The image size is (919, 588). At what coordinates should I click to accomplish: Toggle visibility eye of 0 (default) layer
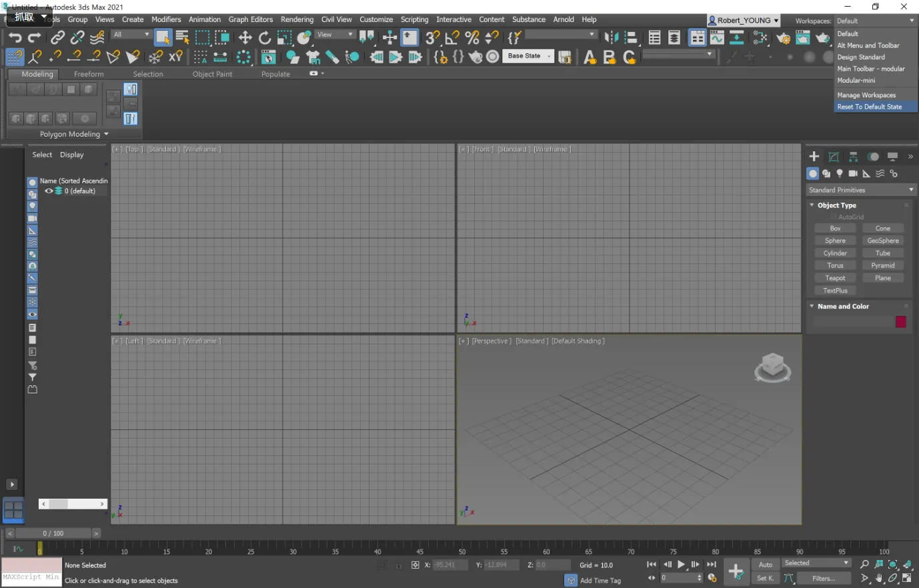point(49,191)
